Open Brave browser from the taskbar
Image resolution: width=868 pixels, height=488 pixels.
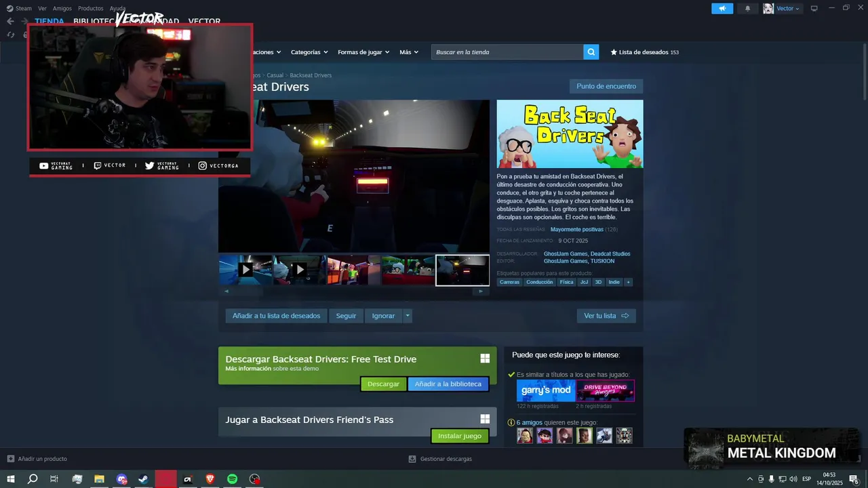pyautogui.click(x=210, y=479)
